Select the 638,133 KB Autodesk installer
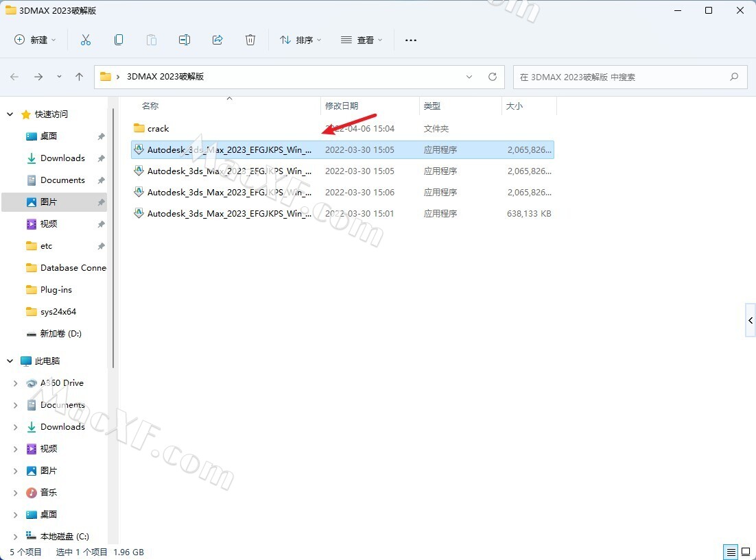This screenshot has height=560, width=756. click(342, 213)
